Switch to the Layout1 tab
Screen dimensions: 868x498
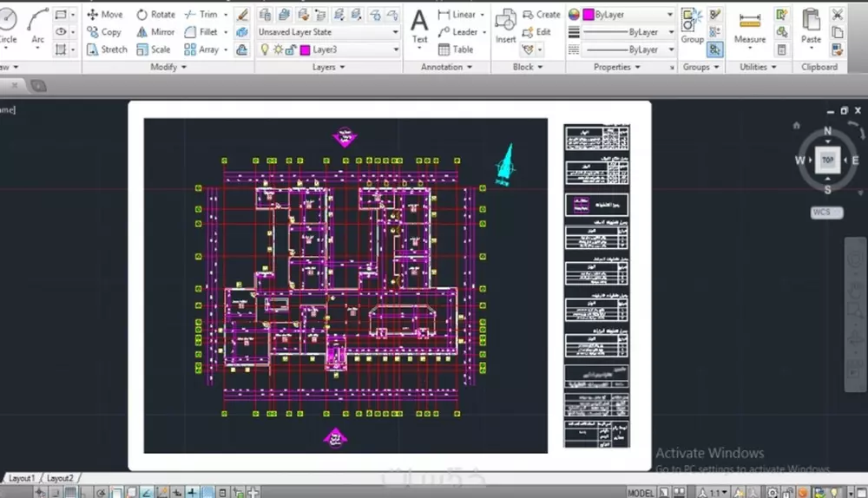(x=22, y=478)
